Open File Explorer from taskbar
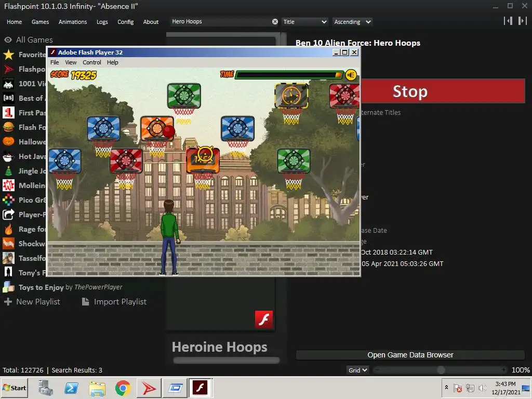 point(97,388)
